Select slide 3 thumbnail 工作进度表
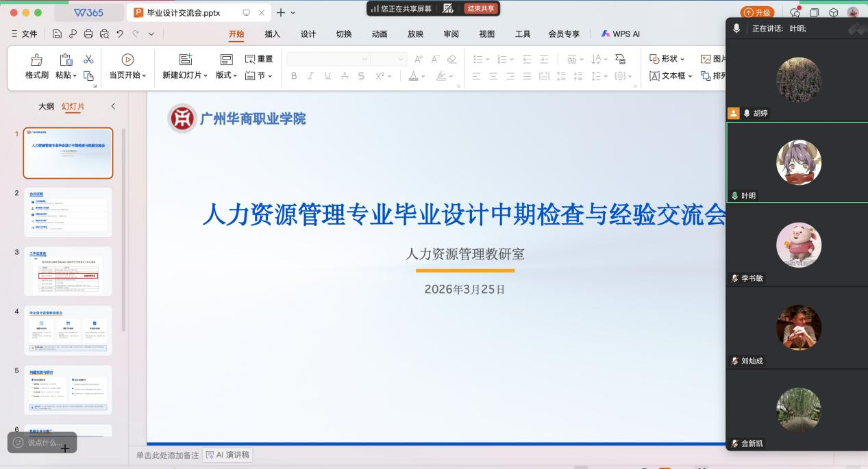Screen dimensions: 868x469 pos(68,271)
